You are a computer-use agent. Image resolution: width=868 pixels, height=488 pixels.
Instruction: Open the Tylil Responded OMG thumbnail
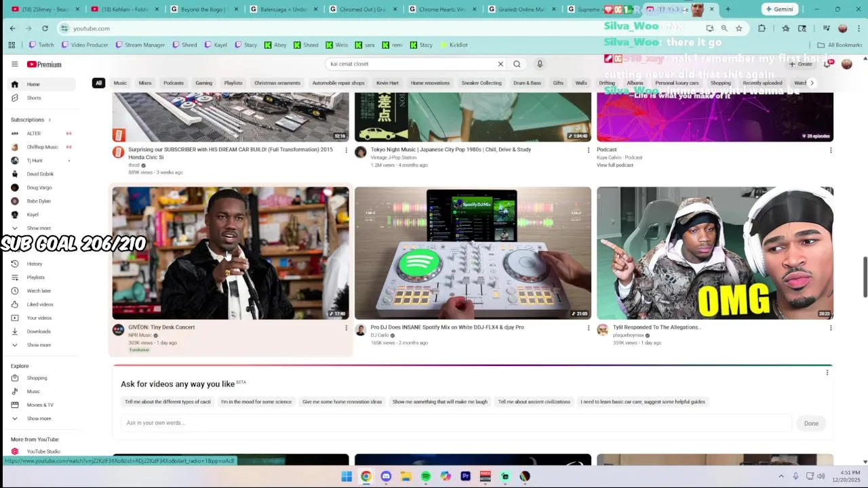click(x=715, y=253)
